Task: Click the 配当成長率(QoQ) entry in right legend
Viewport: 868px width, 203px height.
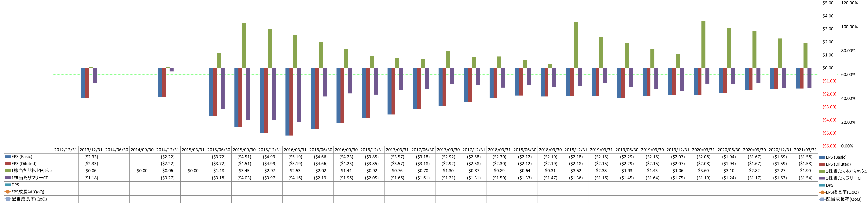Action: [840, 199]
